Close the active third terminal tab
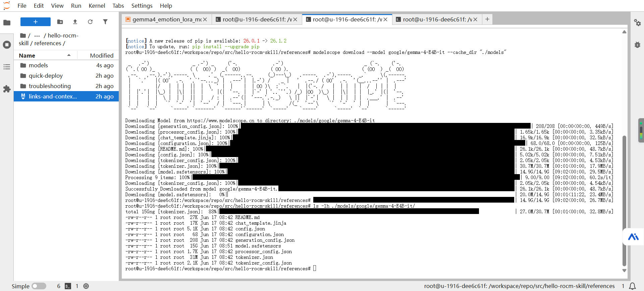This screenshot has height=291, width=644. (385, 19)
